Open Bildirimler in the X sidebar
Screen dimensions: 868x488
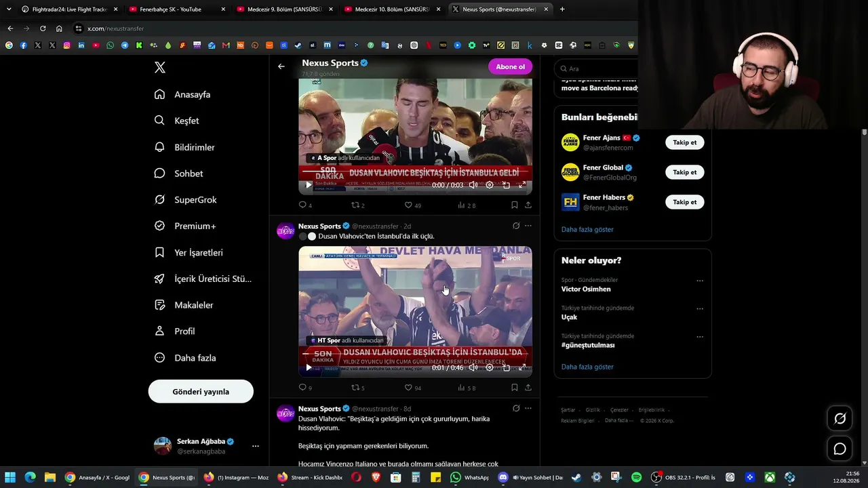point(184,147)
